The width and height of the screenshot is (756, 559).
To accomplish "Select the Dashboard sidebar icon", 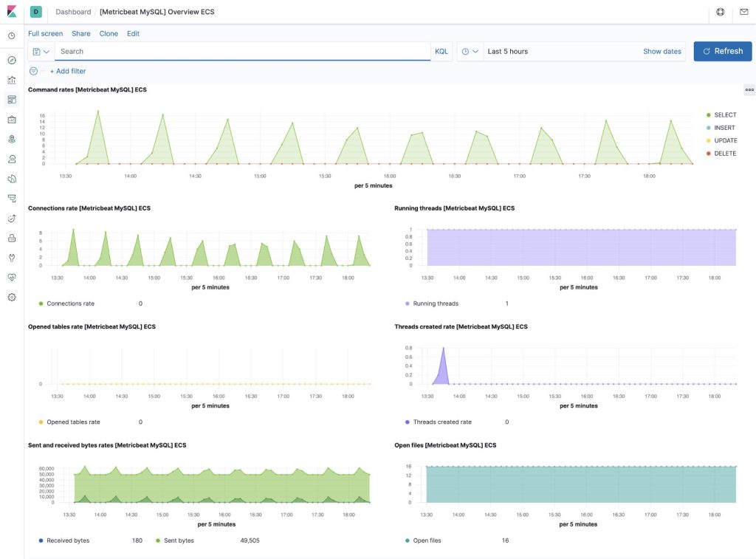I will point(12,100).
